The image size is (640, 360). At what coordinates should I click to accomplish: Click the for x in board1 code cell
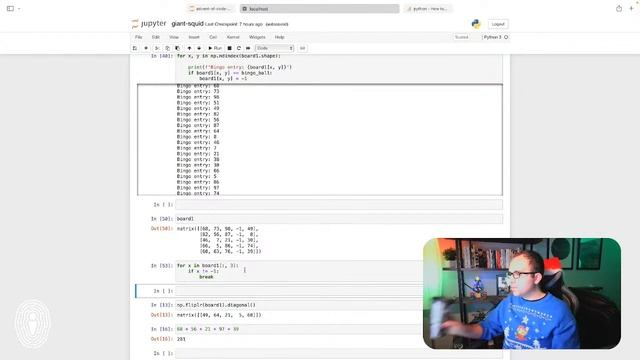click(299, 271)
